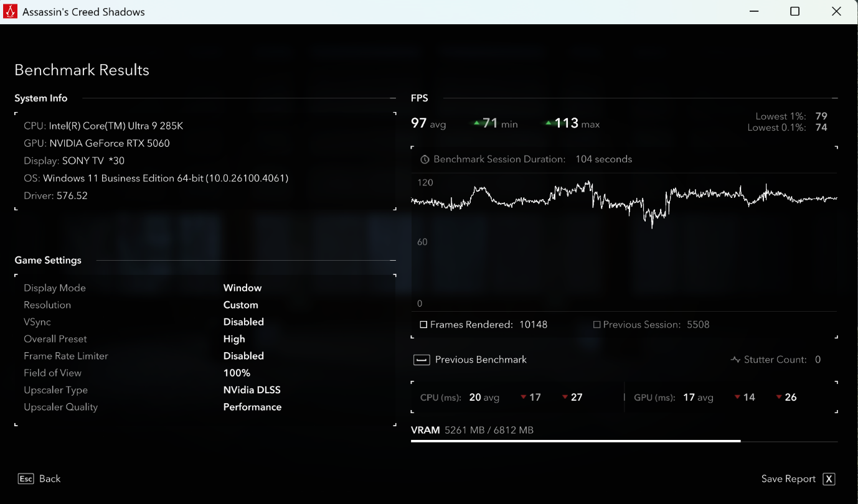Click the System Info section header
This screenshot has height=504, width=858.
pyautogui.click(x=41, y=98)
